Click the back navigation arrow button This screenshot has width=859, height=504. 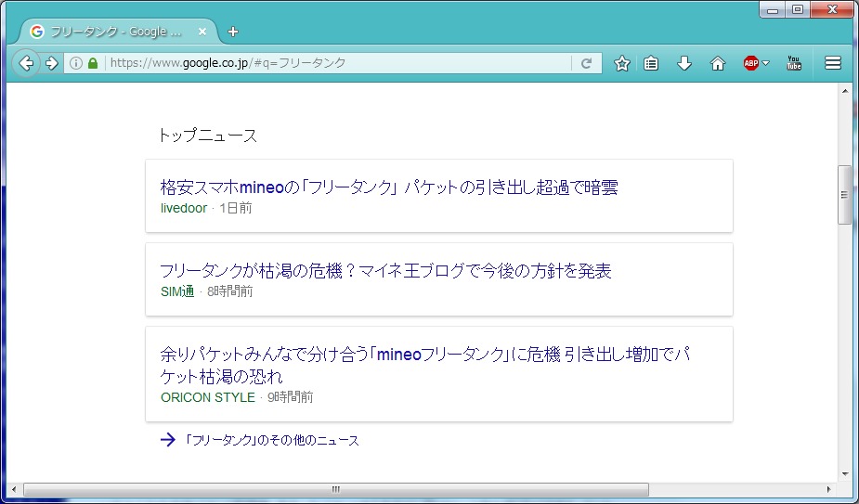27,63
